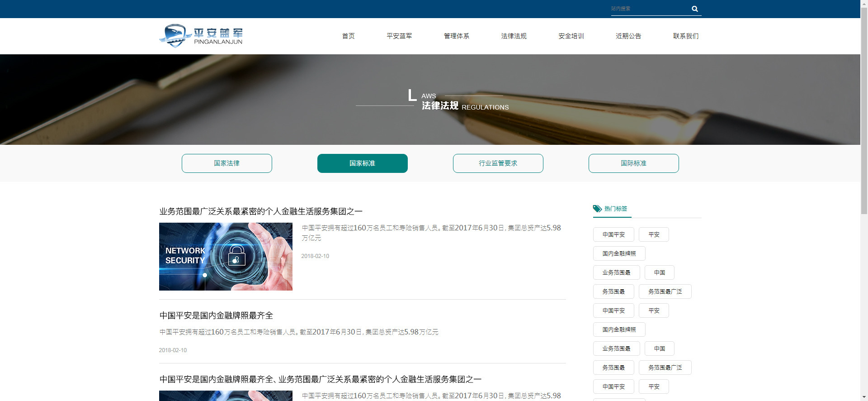Open article titled 中国平安是国内金融牌照最齐全
The image size is (868, 401).
coord(216,315)
